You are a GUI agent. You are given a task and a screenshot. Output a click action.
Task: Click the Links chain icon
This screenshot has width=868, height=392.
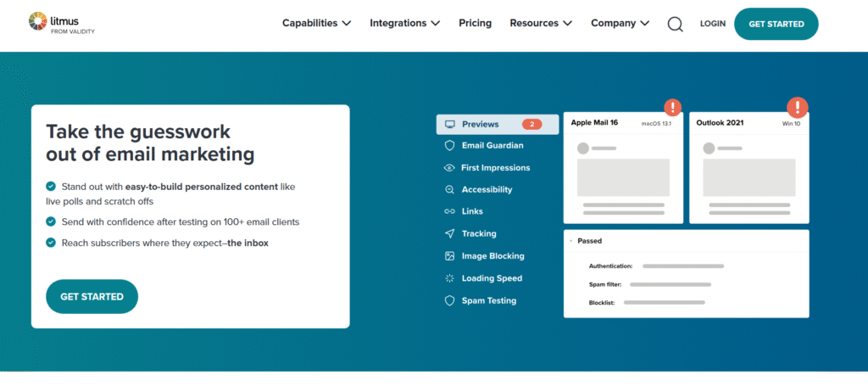450,211
